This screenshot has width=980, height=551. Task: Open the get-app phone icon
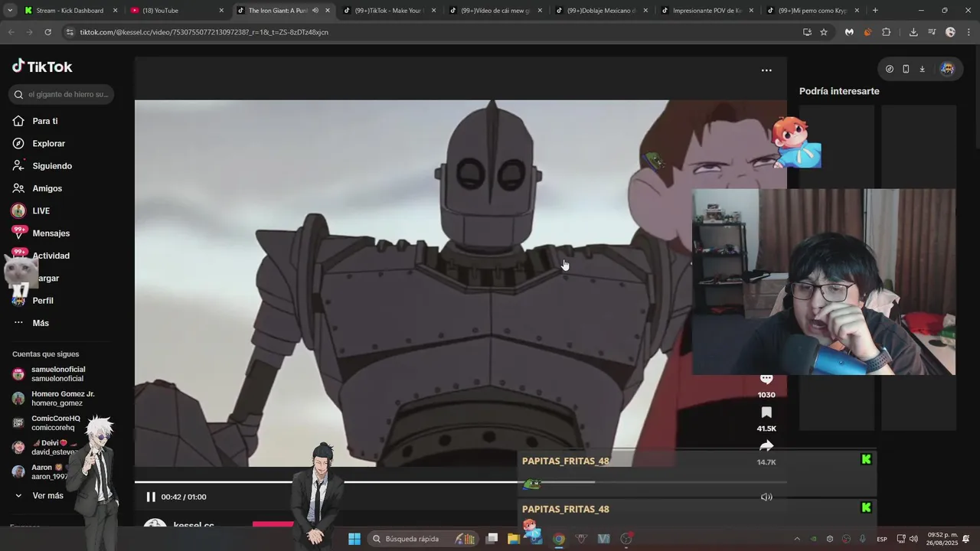[906, 69]
